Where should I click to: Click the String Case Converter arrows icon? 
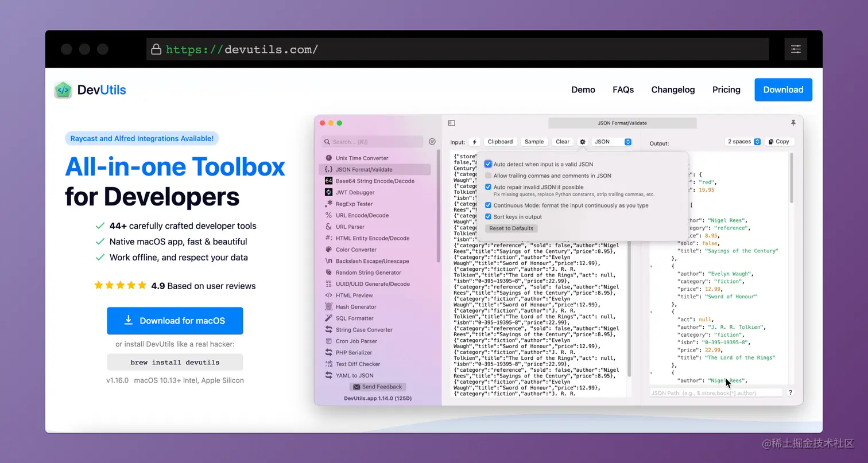tap(328, 330)
